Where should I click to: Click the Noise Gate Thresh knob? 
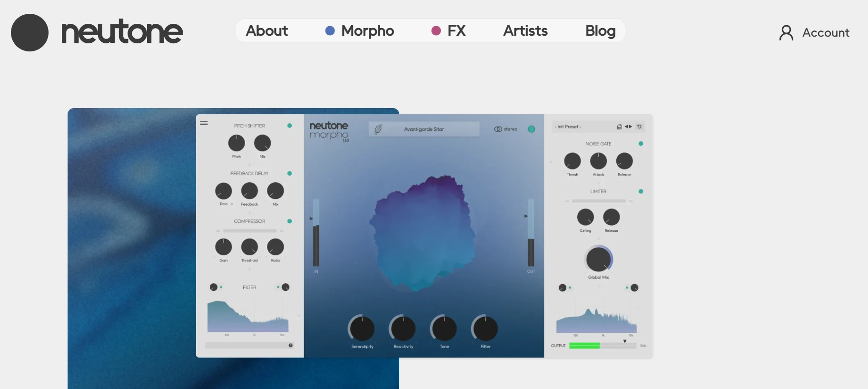[x=572, y=161]
